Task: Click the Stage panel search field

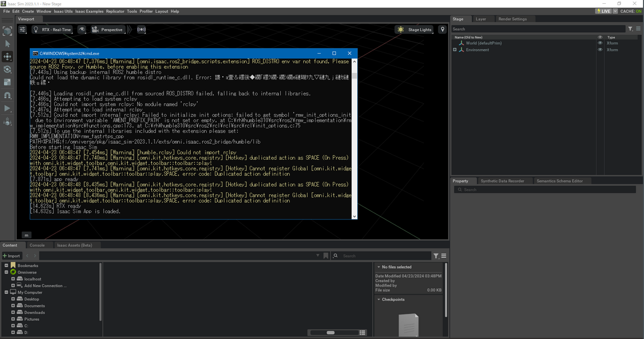Action: pyautogui.click(x=539, y=29)
